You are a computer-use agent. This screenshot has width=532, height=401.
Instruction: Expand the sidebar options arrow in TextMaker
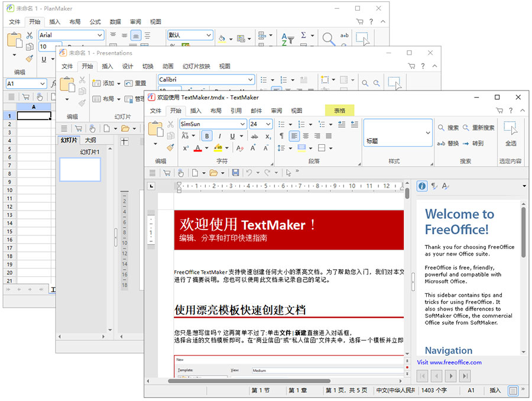pos(524,186)
